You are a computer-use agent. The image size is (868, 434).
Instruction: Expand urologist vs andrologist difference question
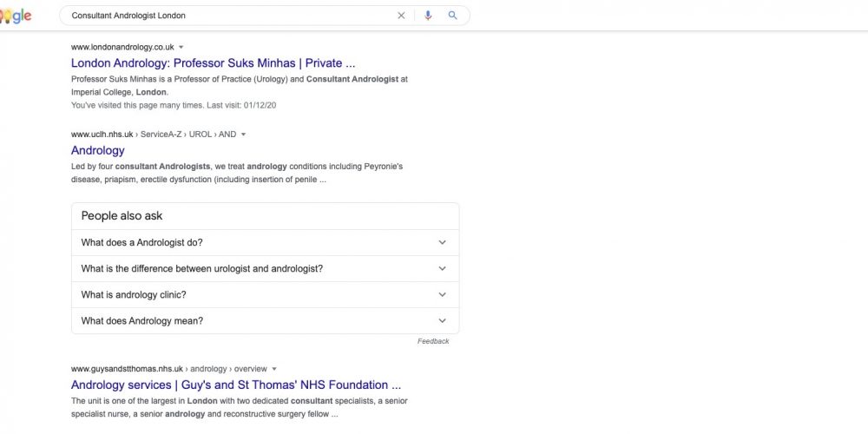[265, 268]
